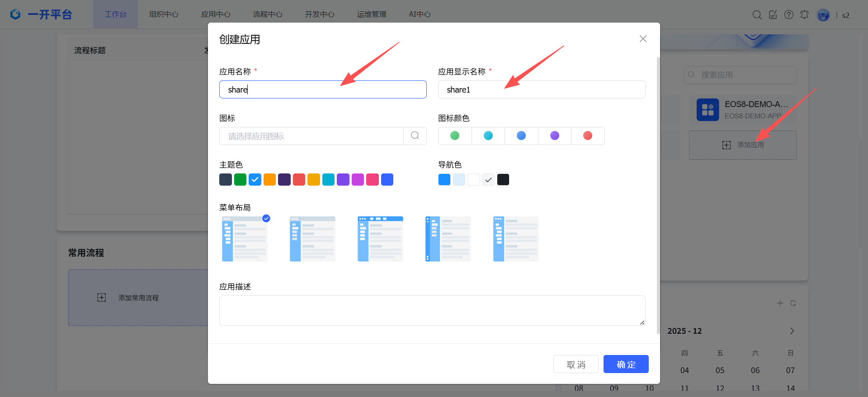Click the search magnifier in the top bar
The width and height of the screenshot is (868, 397).
click(x=757, y=15)
